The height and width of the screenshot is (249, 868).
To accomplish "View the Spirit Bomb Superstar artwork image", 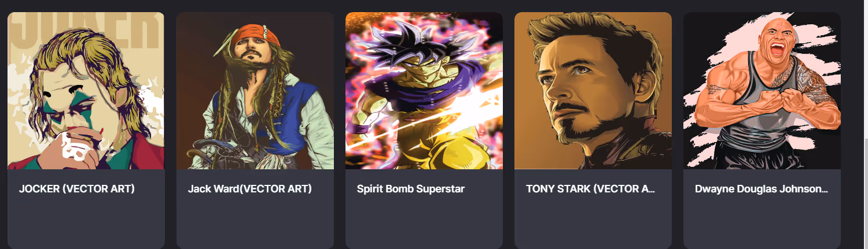I will click(424, 91).
